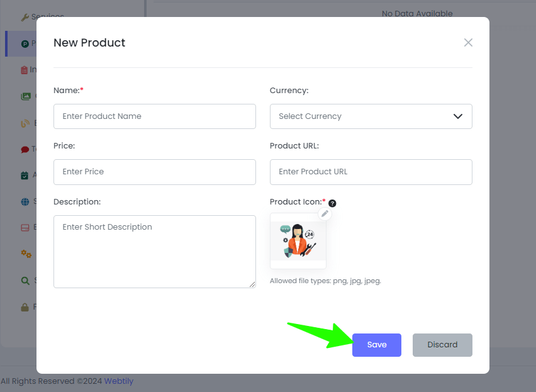
Task: Click the green gallery images icon in sidebar
Action: [26, 96]
